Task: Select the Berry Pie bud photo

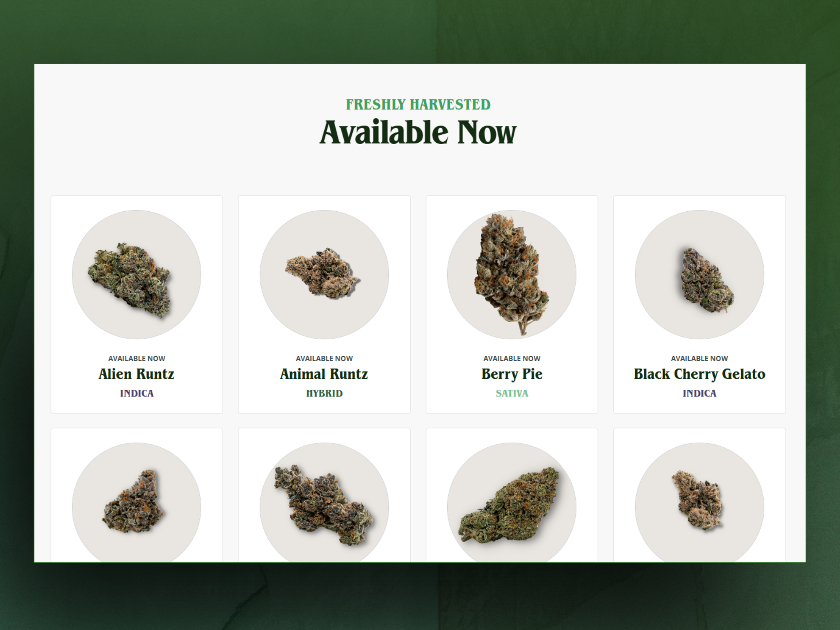Action: click(512, 275)
